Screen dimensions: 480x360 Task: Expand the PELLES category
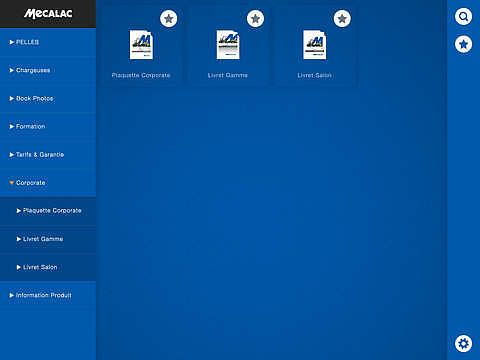coord(48,42)
